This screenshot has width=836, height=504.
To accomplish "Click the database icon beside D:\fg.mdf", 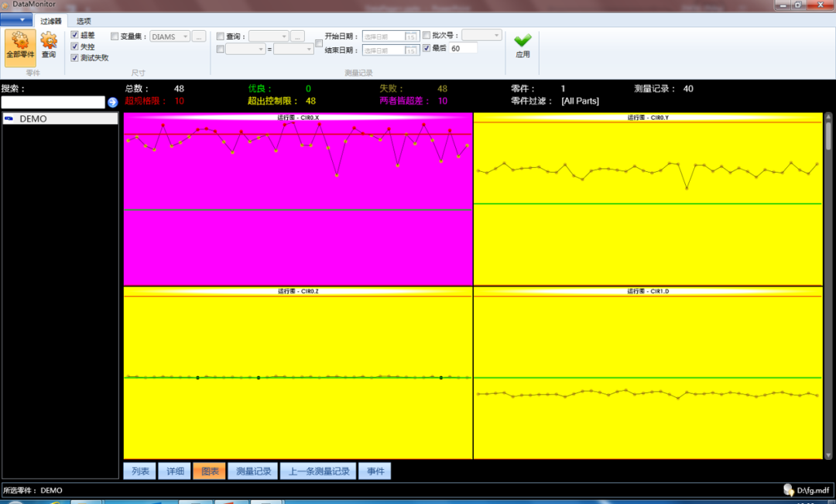I will (x=788, y=490).
